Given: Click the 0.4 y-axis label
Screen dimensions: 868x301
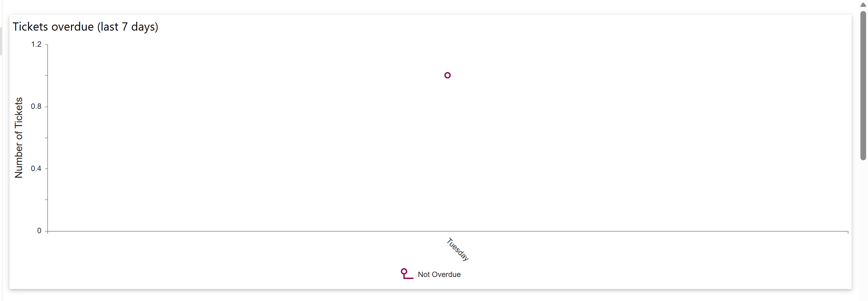Looking at the screenshot, I should tap(36, 168).
